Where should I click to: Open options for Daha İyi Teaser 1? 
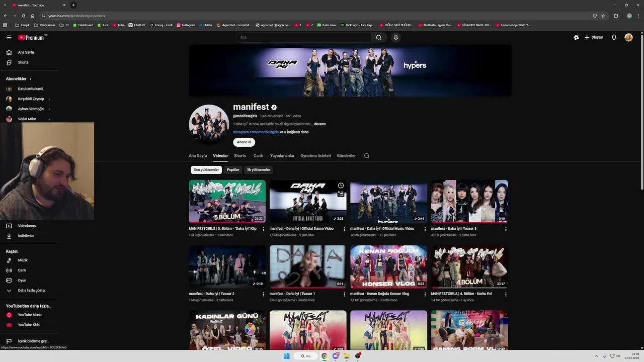344,294
